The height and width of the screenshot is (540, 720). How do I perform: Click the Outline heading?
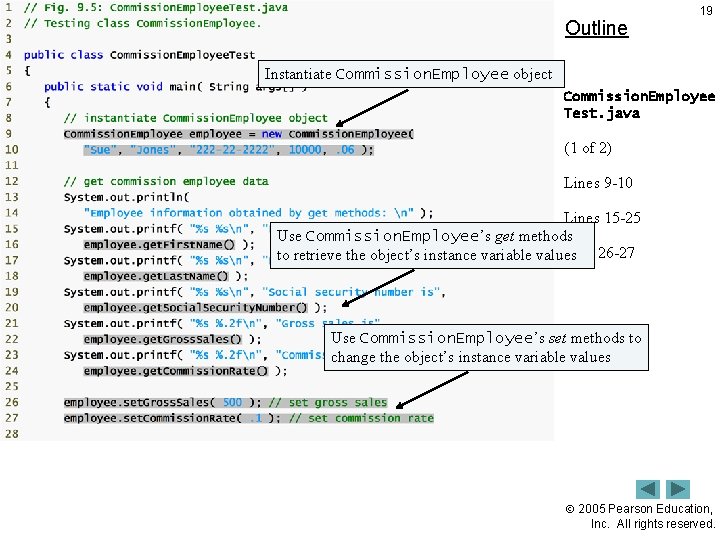[596, 28]
